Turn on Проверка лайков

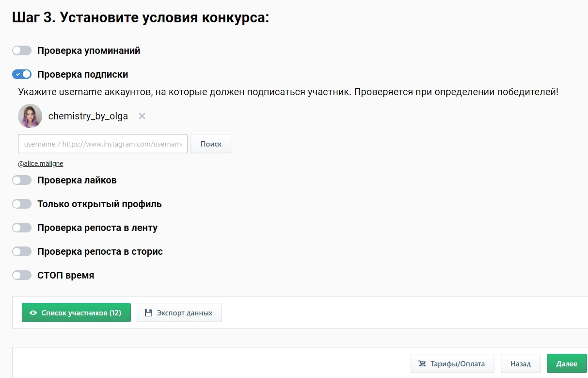pyautogui.click(x=22, y=180)
